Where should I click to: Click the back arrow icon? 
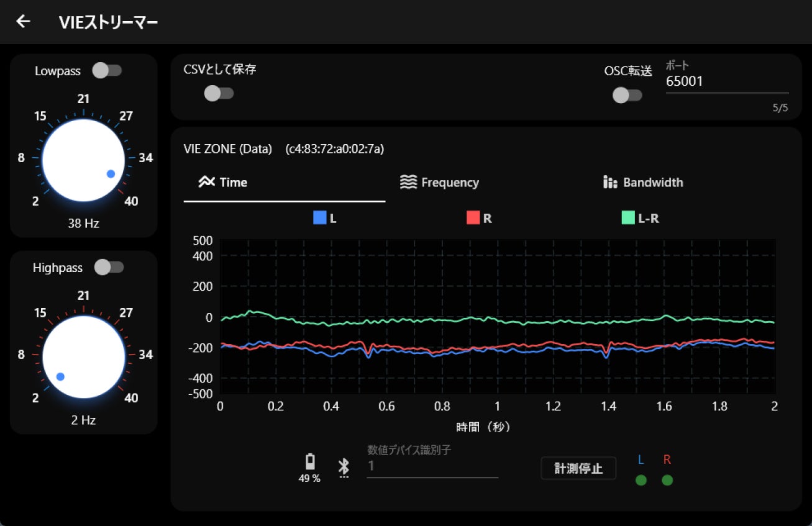(23, 22)
